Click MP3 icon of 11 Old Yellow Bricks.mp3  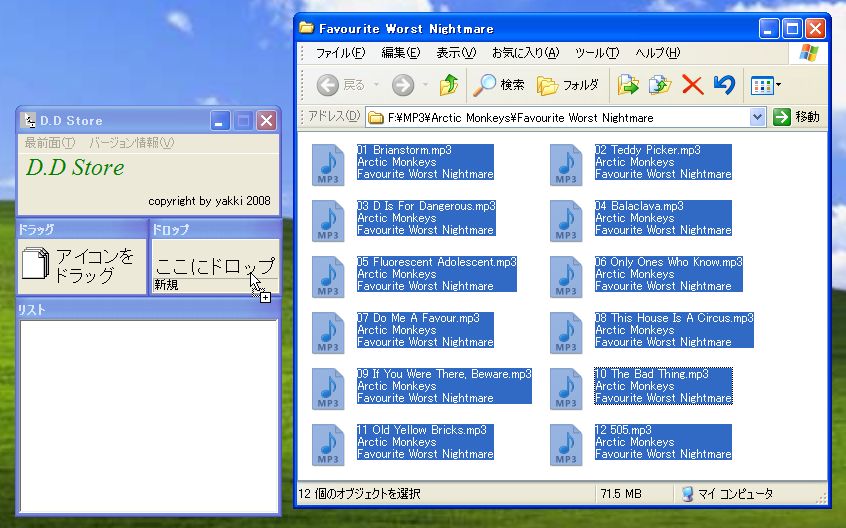328,445
